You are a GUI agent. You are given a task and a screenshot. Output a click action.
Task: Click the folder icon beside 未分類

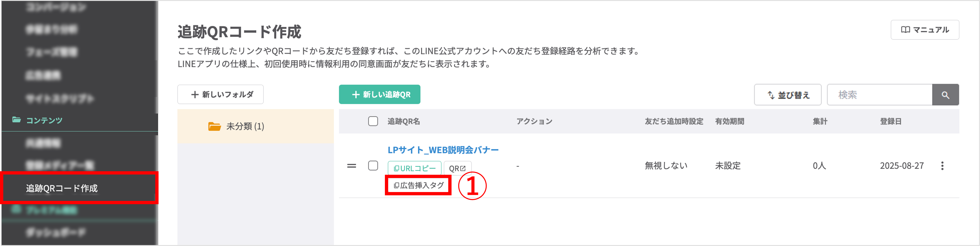pos(214,126)
